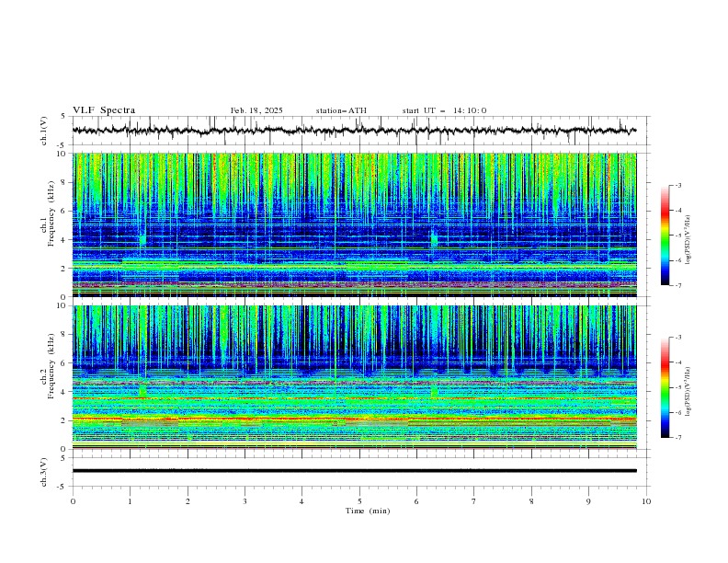Select the ch.2 "Frequency (kHz)" axis label
Image resolution: width=728 pixels, height=563 pixels.
pos(51,365)
